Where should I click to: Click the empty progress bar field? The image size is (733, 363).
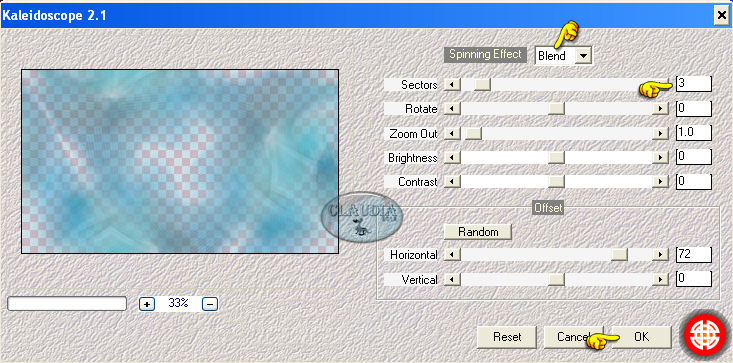click(x=67, y=304)
